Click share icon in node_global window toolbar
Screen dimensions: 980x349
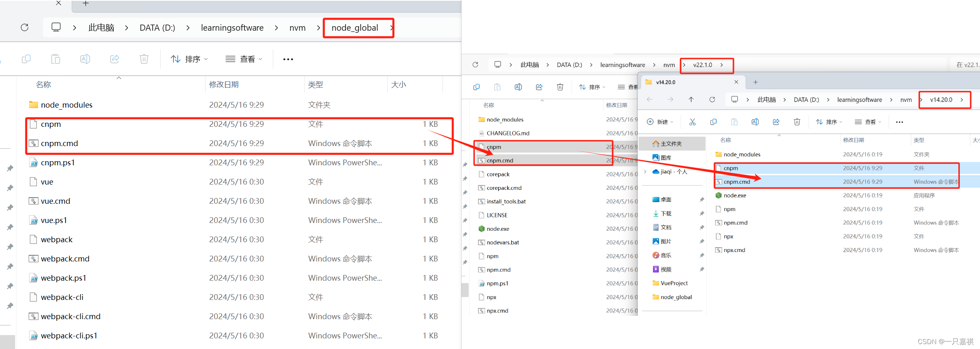click(x=115, y=59)
